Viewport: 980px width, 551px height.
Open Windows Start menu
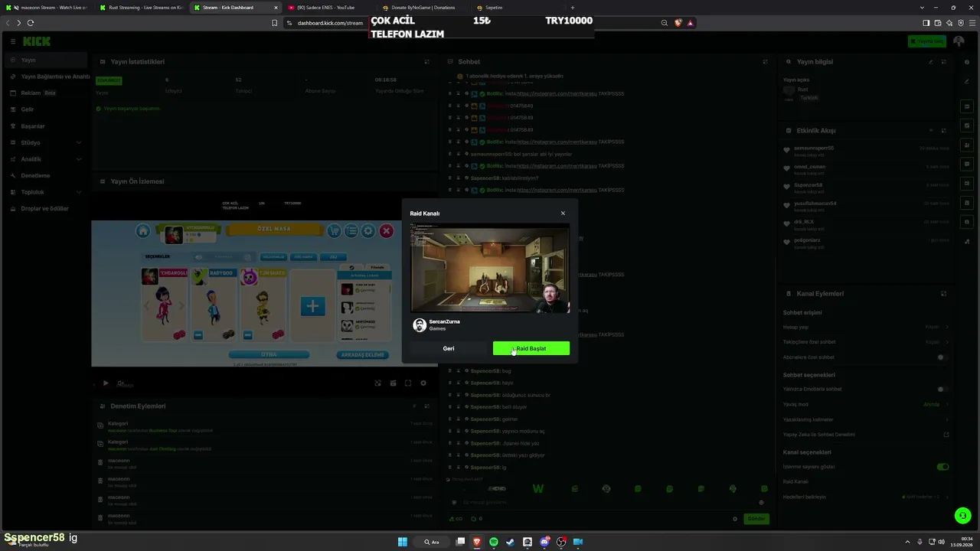coord(402,542)
